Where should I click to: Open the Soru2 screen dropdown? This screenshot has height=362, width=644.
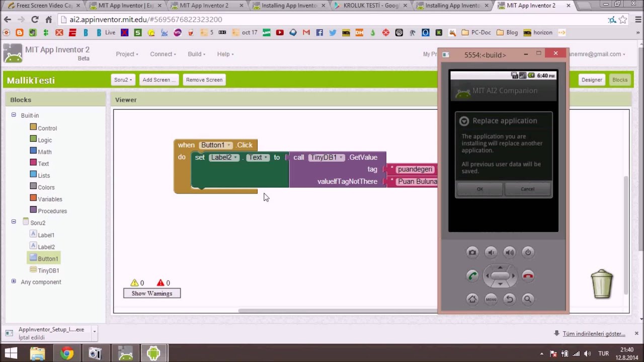pos(123,79)
